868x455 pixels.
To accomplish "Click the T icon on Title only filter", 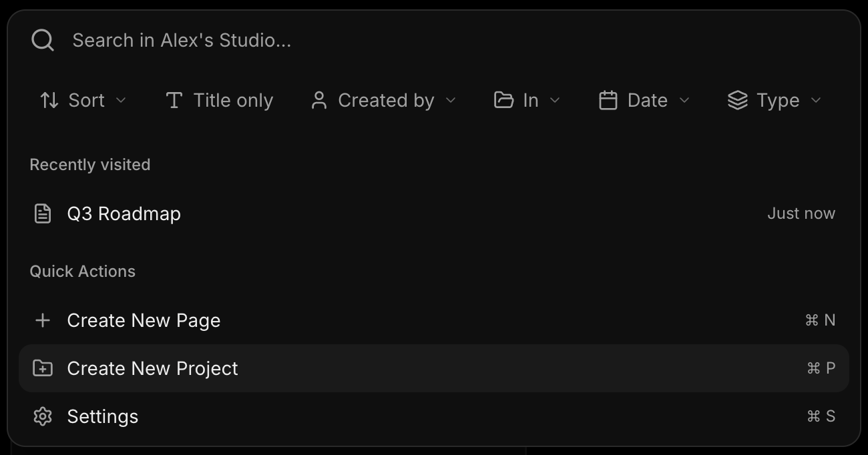I will (x=174, y=100).
